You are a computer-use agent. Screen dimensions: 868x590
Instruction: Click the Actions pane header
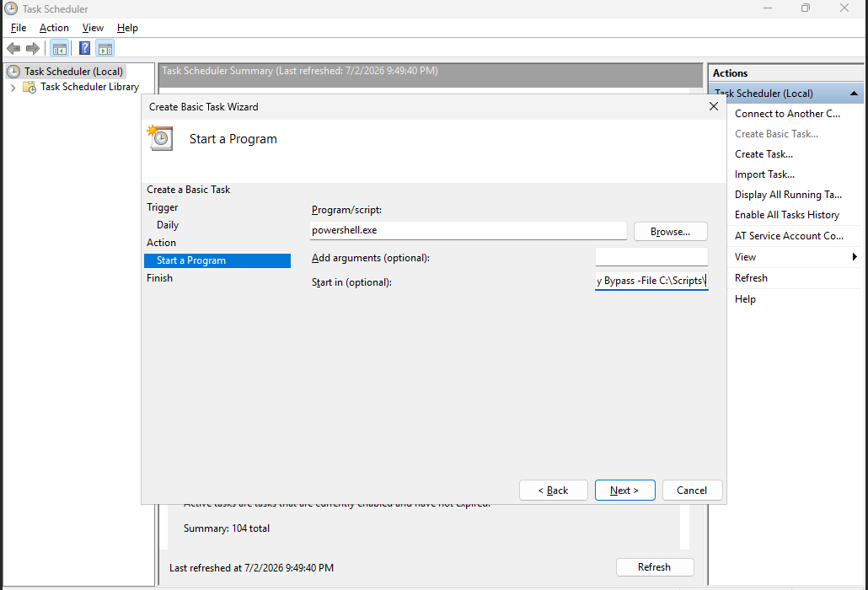tap(785, 73)
